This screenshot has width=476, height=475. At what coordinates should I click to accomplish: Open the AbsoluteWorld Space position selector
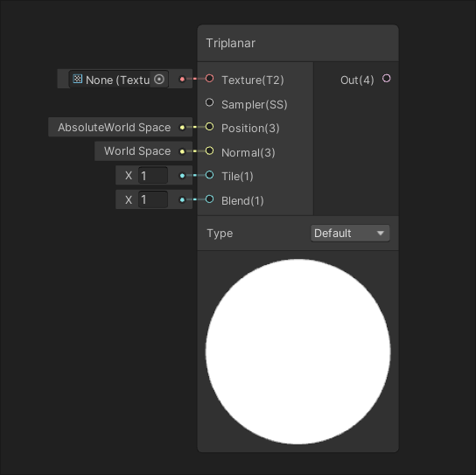point(114,127)
